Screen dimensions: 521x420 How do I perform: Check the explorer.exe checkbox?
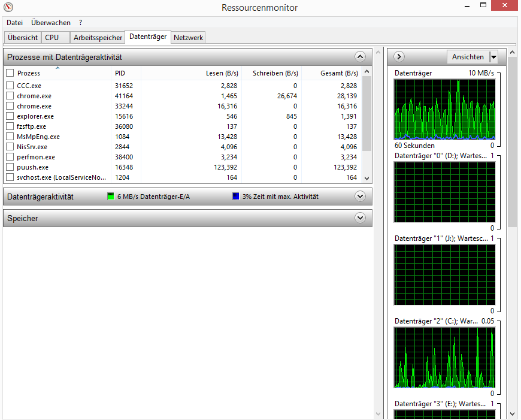[10, 116]
